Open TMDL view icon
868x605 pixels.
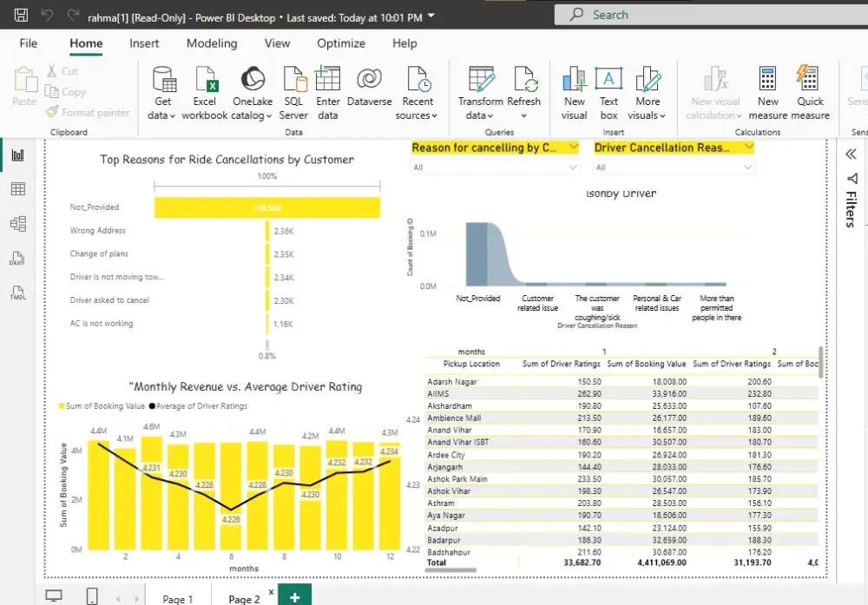[17, 293]
